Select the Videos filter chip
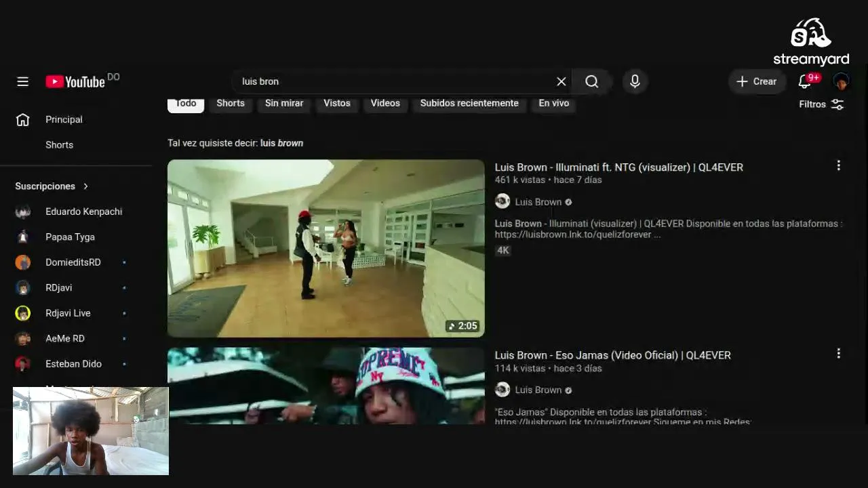 click(x=385, y=104)
